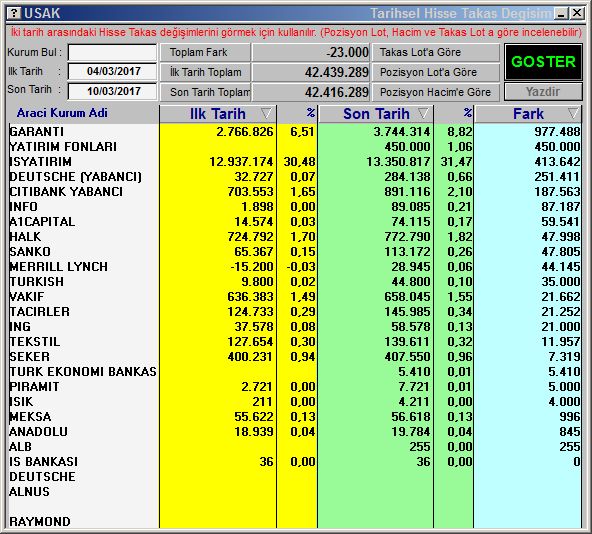Close the USAK window
This screenshot has width=592, height=534.
point(577,14)
